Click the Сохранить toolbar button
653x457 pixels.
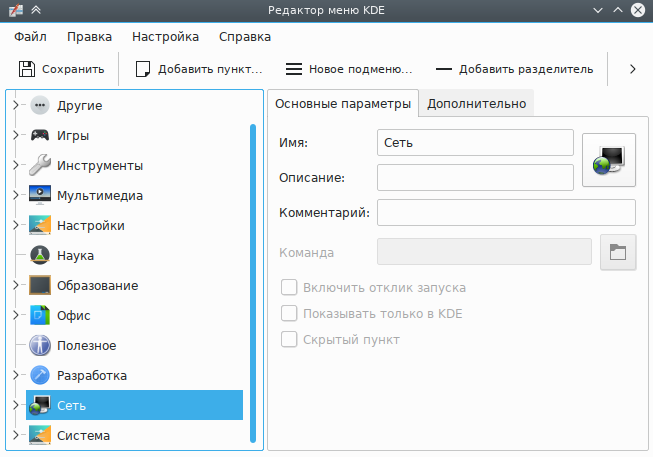(62, 69)
